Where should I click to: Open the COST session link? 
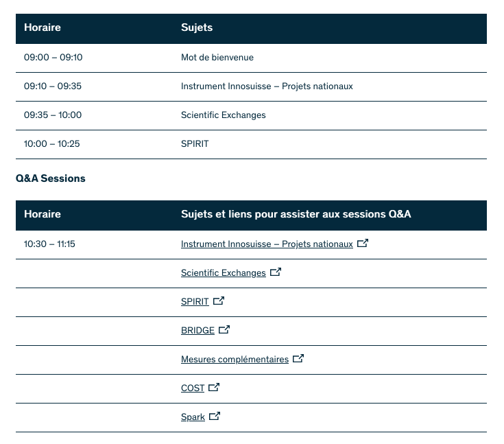click(x=193, y=388)
